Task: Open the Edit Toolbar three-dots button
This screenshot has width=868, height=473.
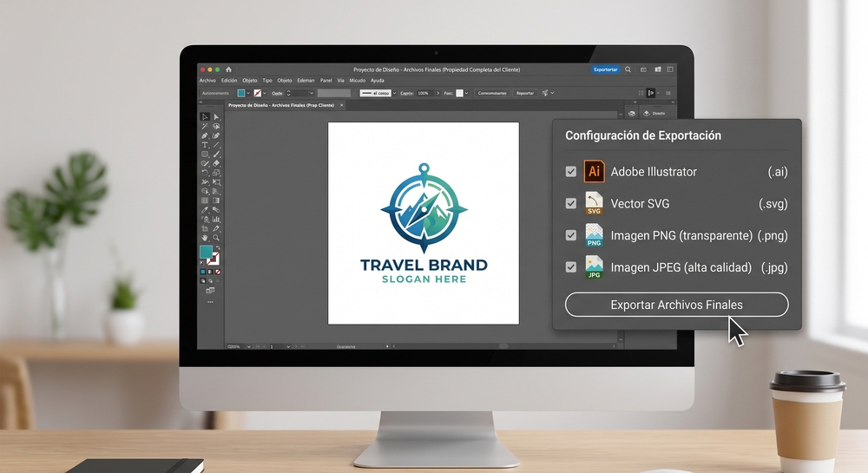Action: pos(210,302)
